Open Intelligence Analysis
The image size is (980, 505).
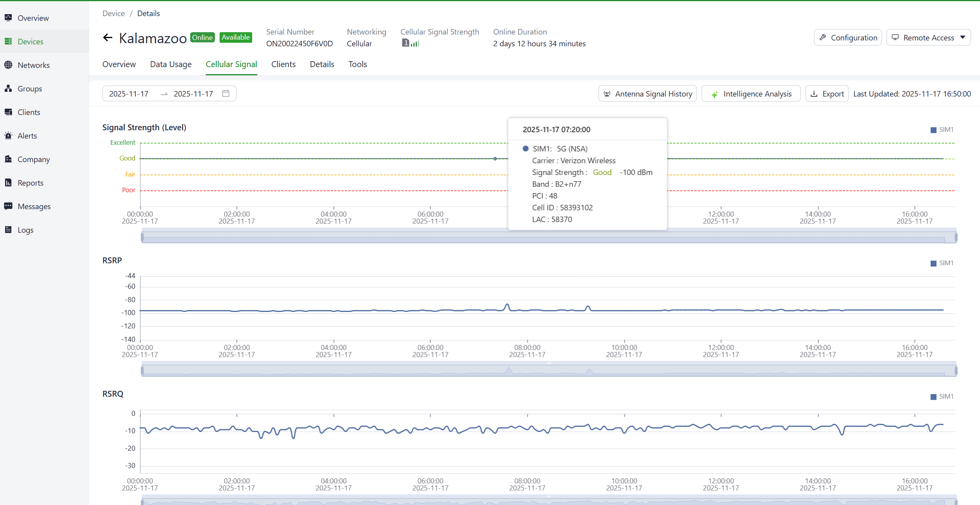(x=751, y=94)
